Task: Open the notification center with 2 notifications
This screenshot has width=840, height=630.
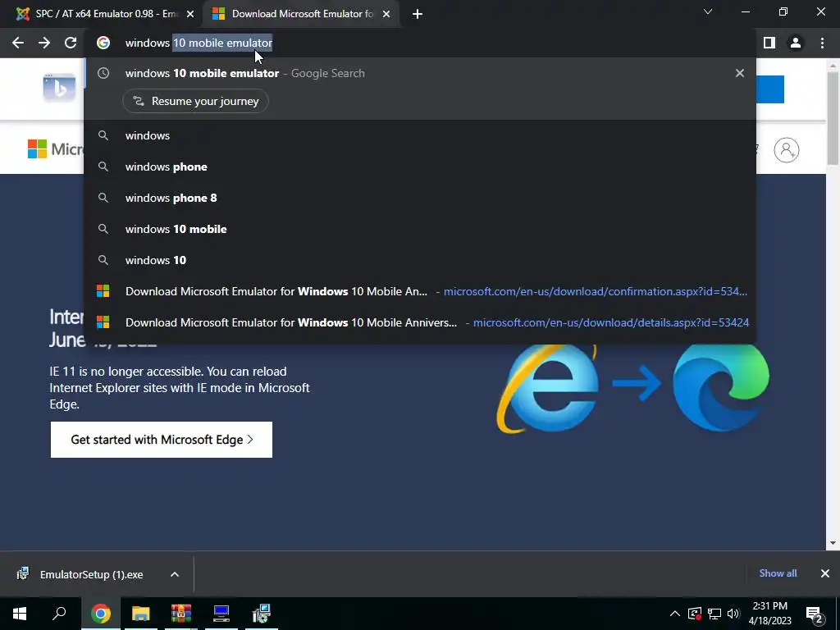Action: 815,614
